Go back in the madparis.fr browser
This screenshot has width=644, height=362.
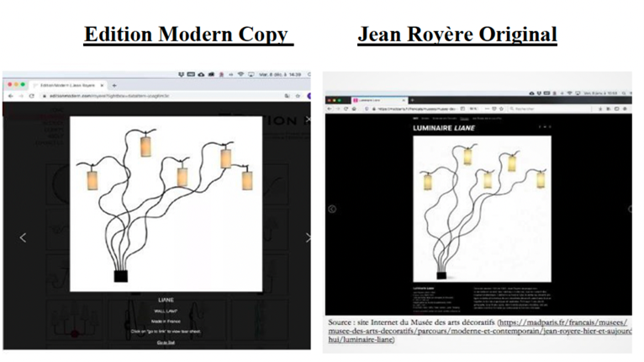pos(330,109)
